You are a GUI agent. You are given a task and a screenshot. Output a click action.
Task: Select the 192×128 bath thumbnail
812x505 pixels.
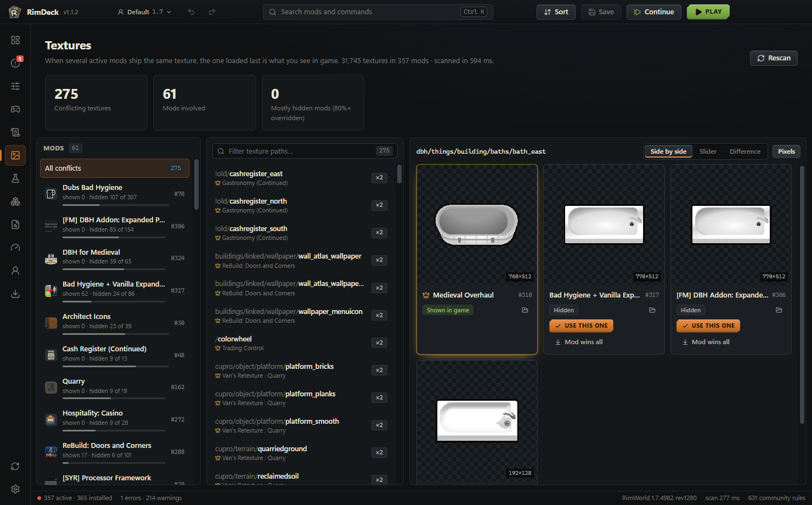[x=477, y=420]
